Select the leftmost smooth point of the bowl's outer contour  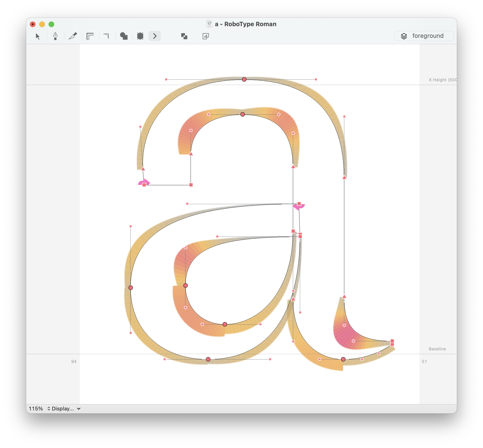click(130, 288)
